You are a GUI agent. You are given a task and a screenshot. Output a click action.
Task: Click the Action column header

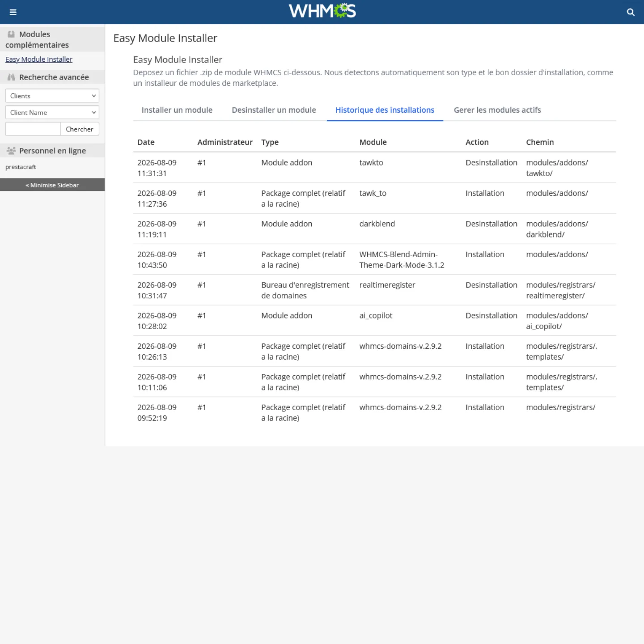pyautogui.click(x=477, y=142)
